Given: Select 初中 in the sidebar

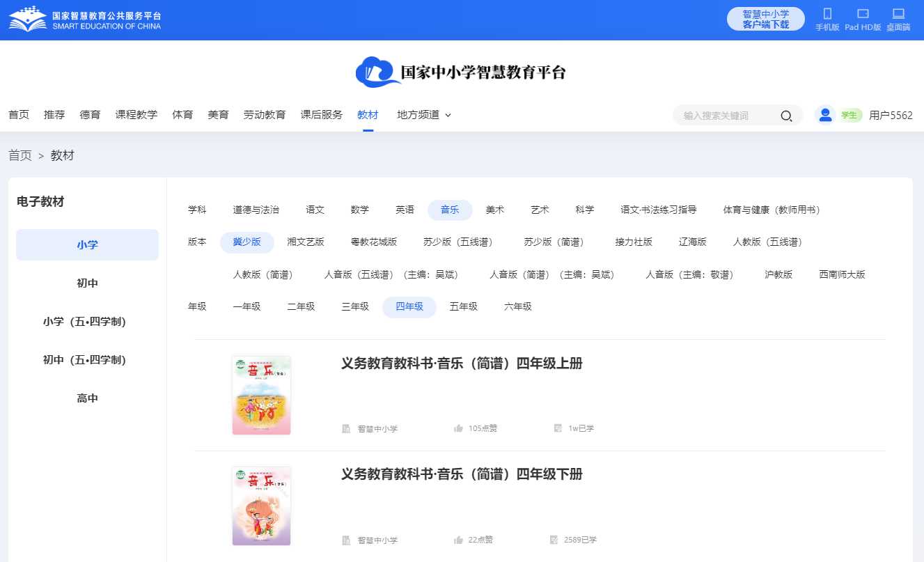Looking at the screenshot, I should point(88,283).
